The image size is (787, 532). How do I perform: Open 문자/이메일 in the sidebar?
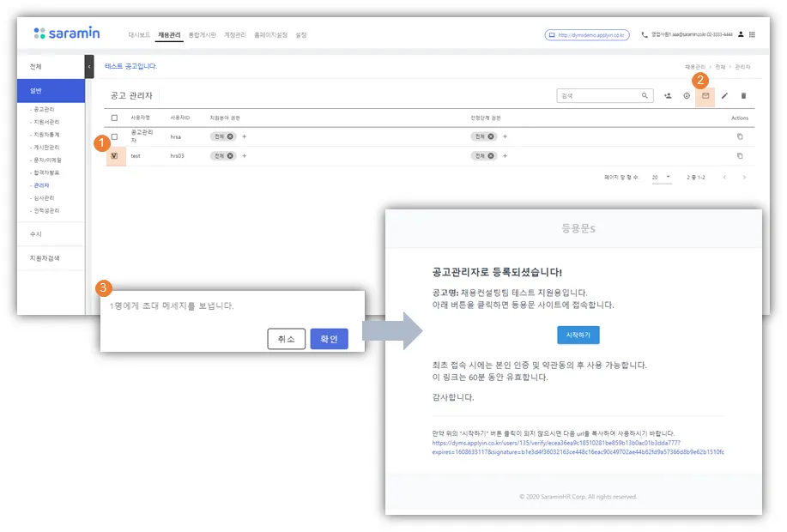click(x=47, y=160)
